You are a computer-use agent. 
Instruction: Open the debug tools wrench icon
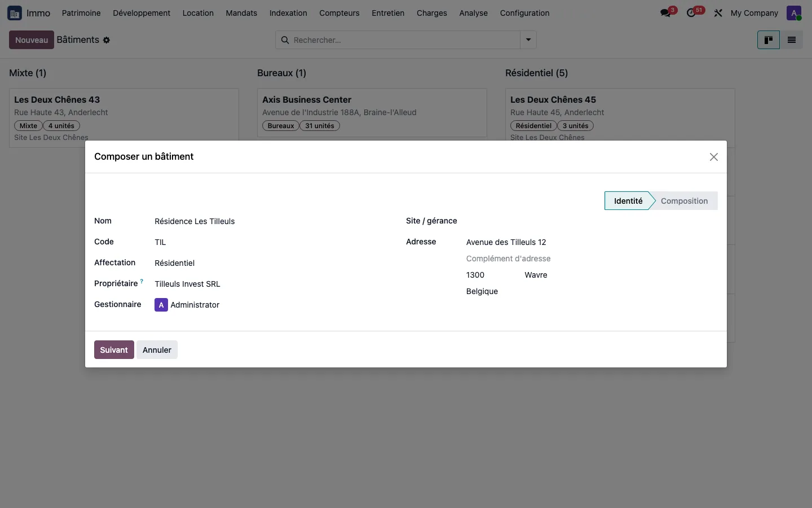click(x=718, y=13)
